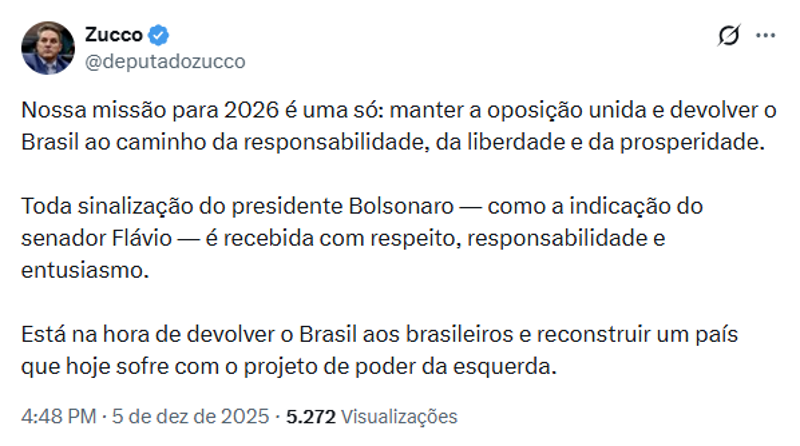Click the display name Zucco
The image size is (800, 446).
[113, 36]
